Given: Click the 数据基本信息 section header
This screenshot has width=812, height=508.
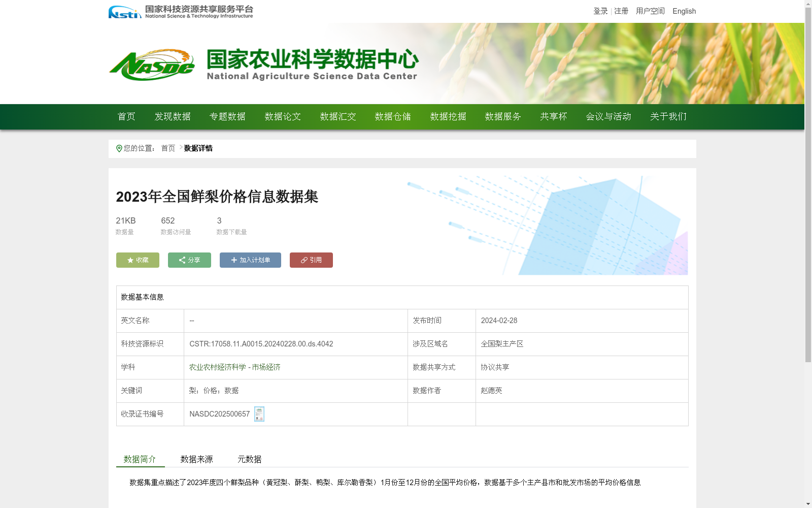Looking at the screenshot, I should click(x=142, y=297).
